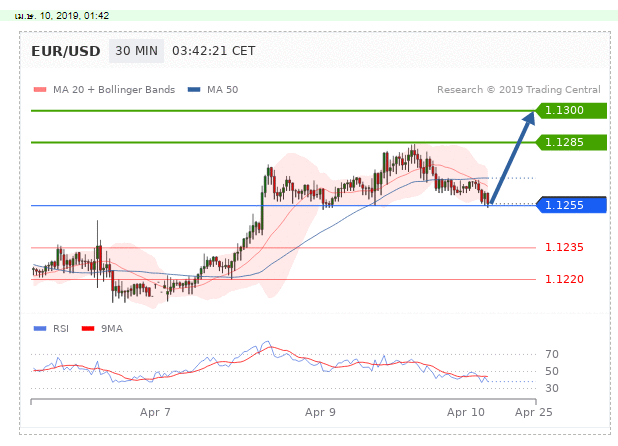Viewport: 618px width, 446px height.
Task: Click the 03:42:21 CET timestamp
Action: tap(214, 51)
